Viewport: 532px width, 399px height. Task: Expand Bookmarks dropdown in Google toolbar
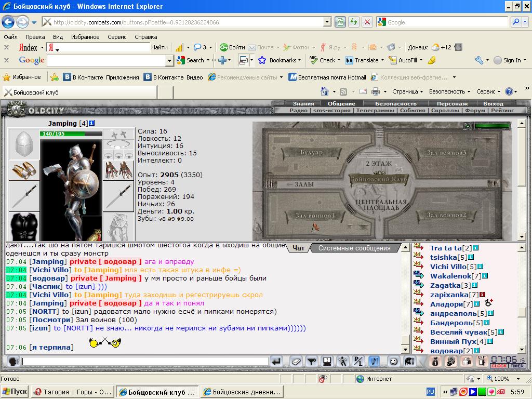point(299,60)
